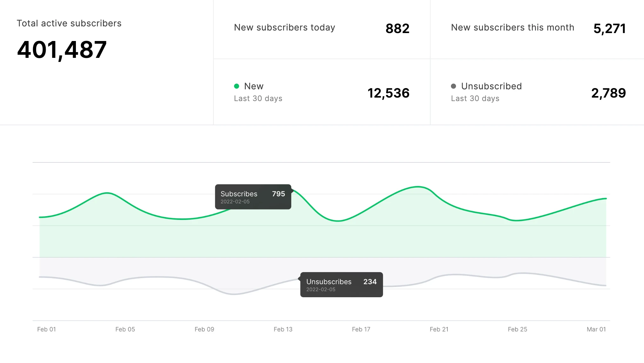Click the 12,536 new last 30 days value
This screenshot has width=644, height=363.
point(388,93)
